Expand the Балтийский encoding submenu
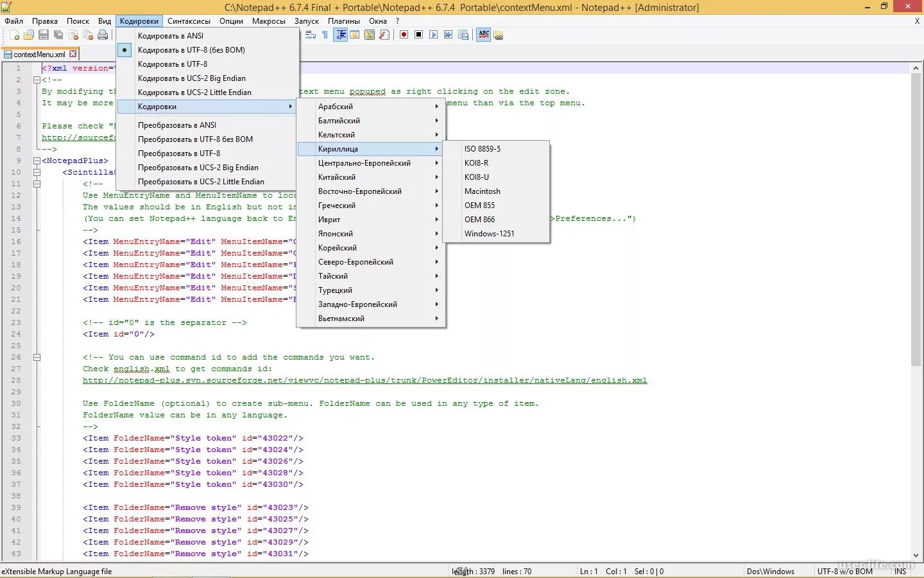This screenshot has height=578, width=924. [371, 121]
